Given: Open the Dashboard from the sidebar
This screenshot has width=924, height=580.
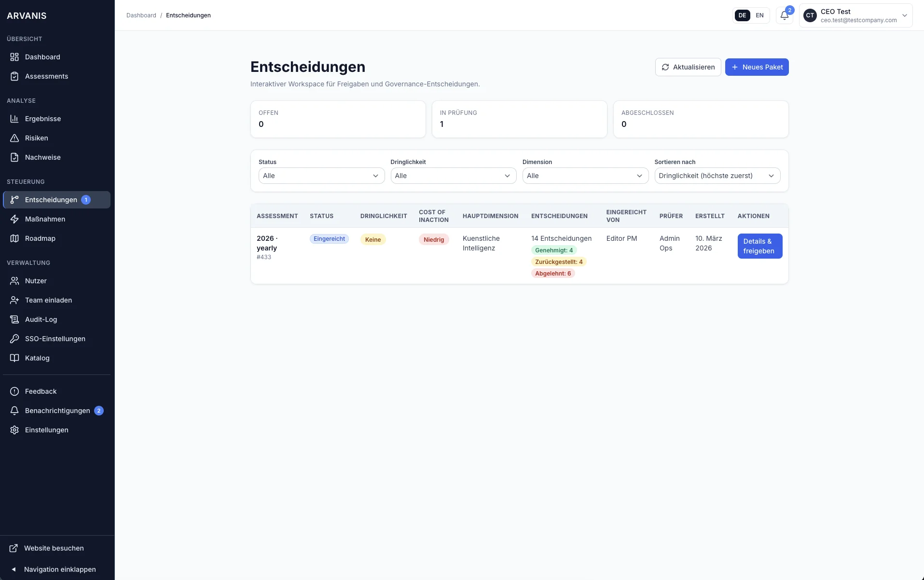Looking at the screenshot, I should coord(42,56).
